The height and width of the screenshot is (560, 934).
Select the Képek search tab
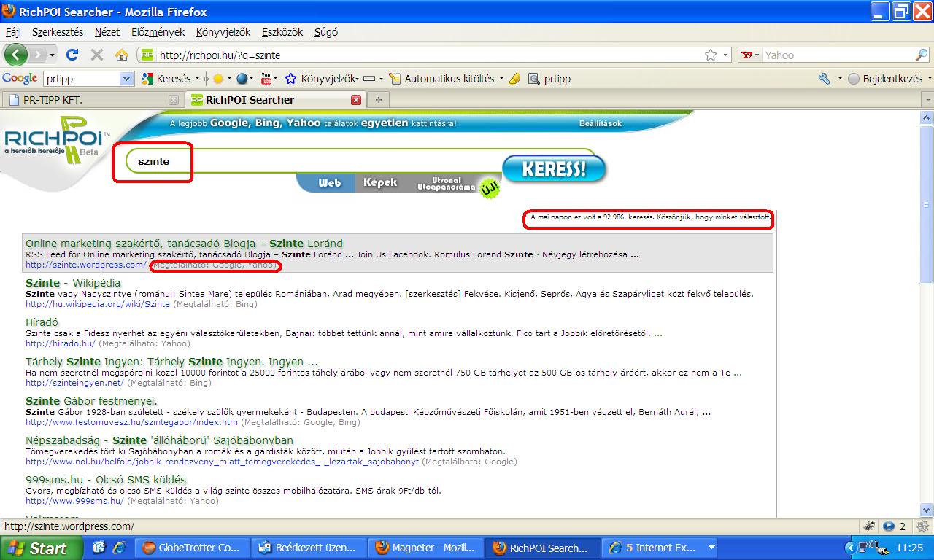tap(380, 182)
